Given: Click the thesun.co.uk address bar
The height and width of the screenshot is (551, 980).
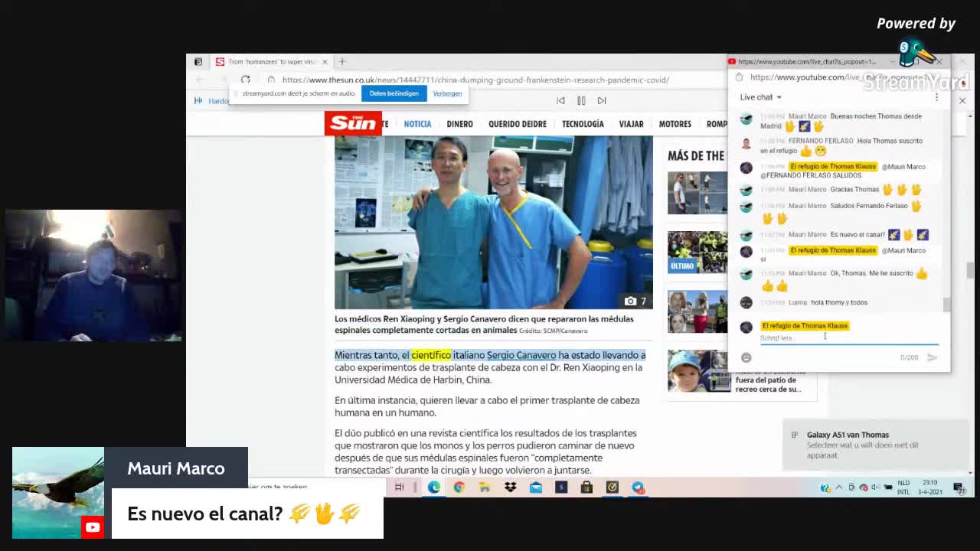Looking at the screenshot, I should (x=475, y=80).
